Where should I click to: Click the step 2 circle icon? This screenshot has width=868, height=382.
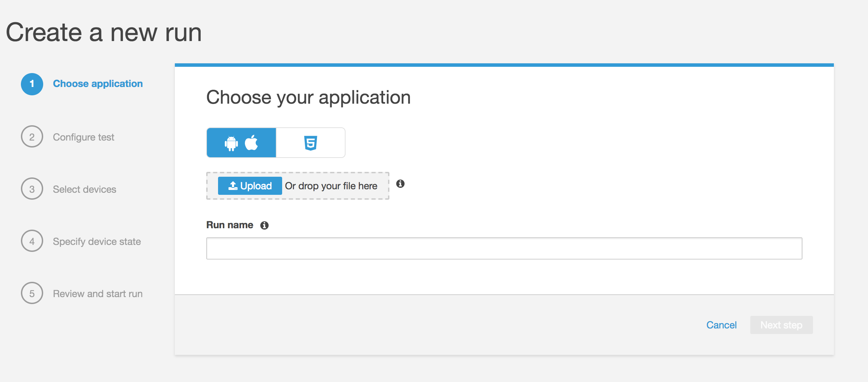[x=32, y=137]
